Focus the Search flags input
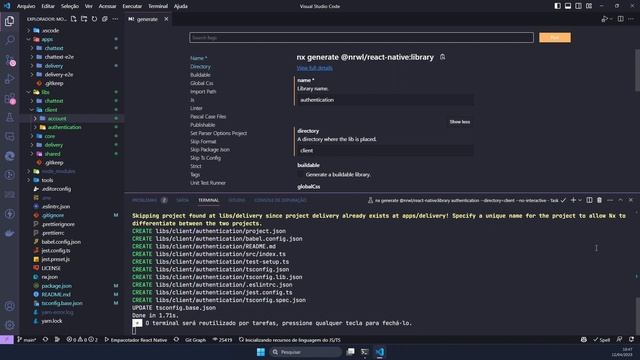This screenshot has height=360, width=640. tap(361, 38)
